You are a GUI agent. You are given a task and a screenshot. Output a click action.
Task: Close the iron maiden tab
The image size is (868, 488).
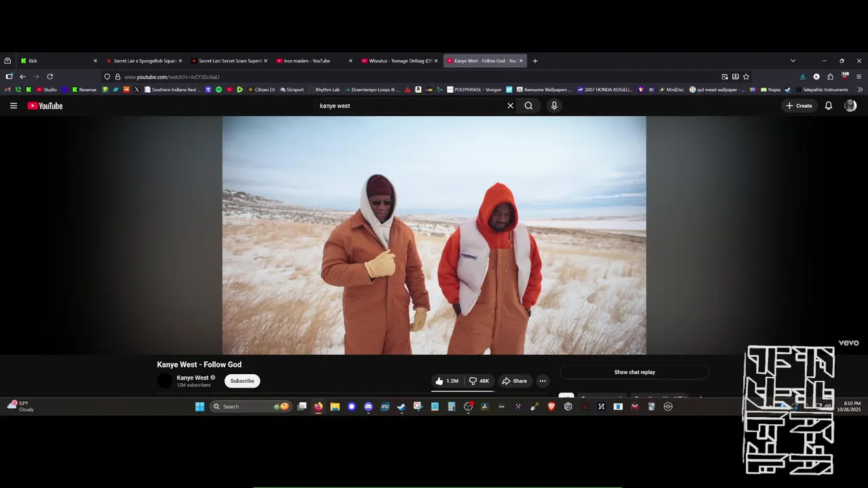pos(351,61)
